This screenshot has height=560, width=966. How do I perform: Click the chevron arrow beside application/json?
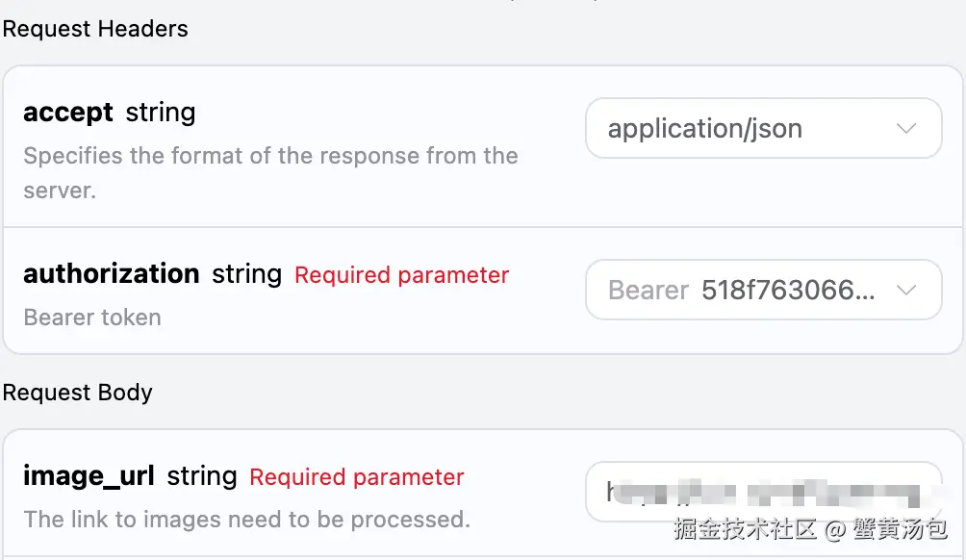click(905, 128)
